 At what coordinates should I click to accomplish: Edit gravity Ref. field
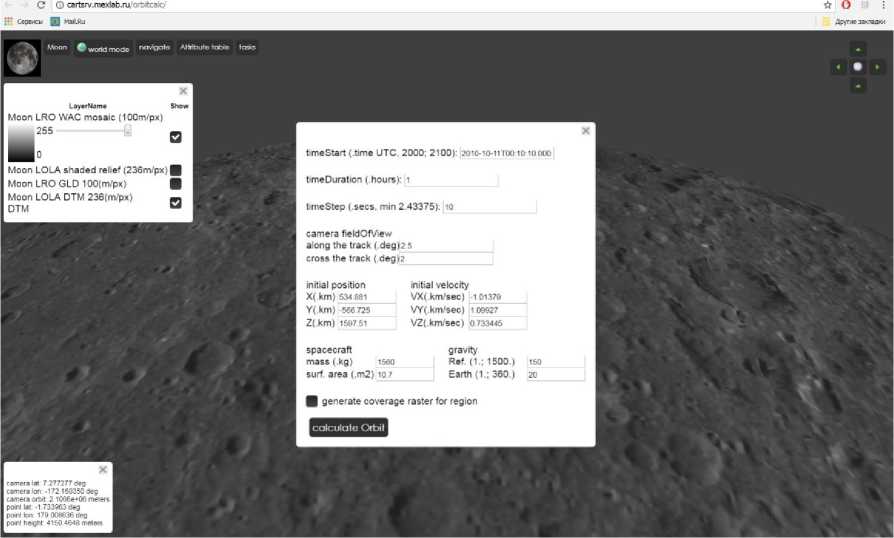pos(556,362)
